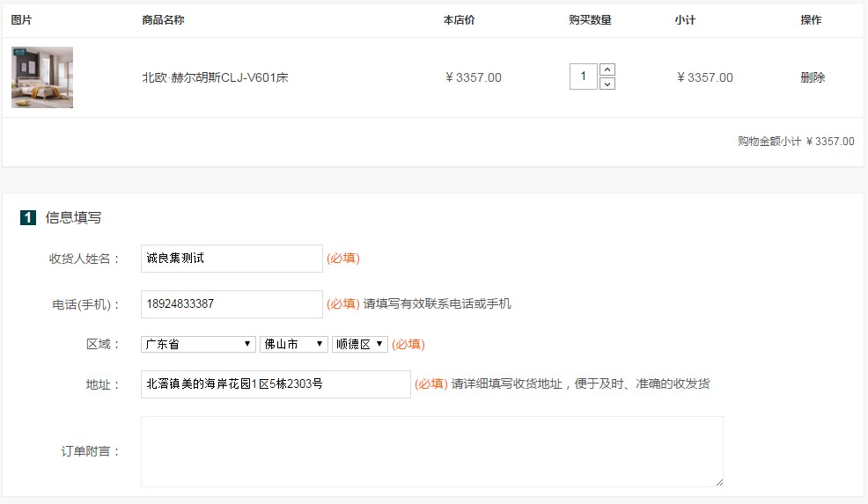The width and height of the screenshot is (868, 504).
Task: Open product 北欧·赫尔胡斯CLJ-V601床 link
Action: click(x=216, y=77)
